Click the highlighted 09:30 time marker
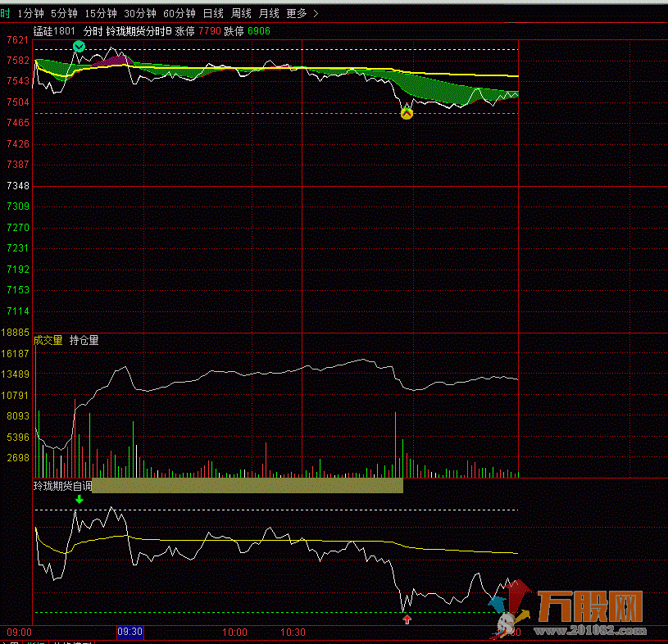668x644 pixels. tap(130, 633)
